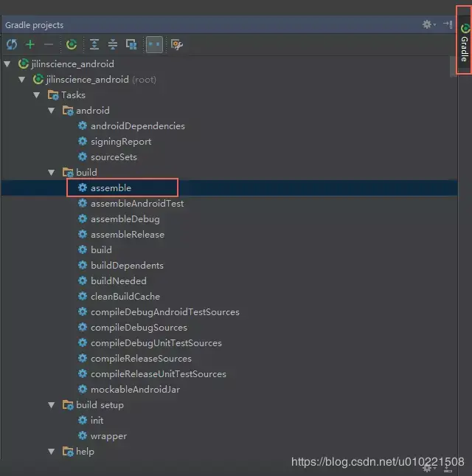The height and width of the screenshot is (476, 472).
Task: Click the build group folder icon
Action: [68, 173]
